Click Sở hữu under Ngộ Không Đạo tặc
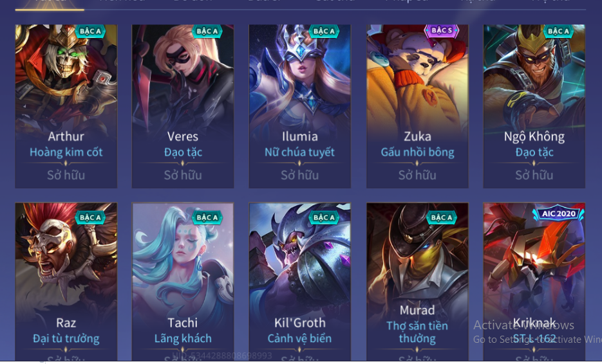Viewport: 602px width, 364px height. tap(534, 176)
